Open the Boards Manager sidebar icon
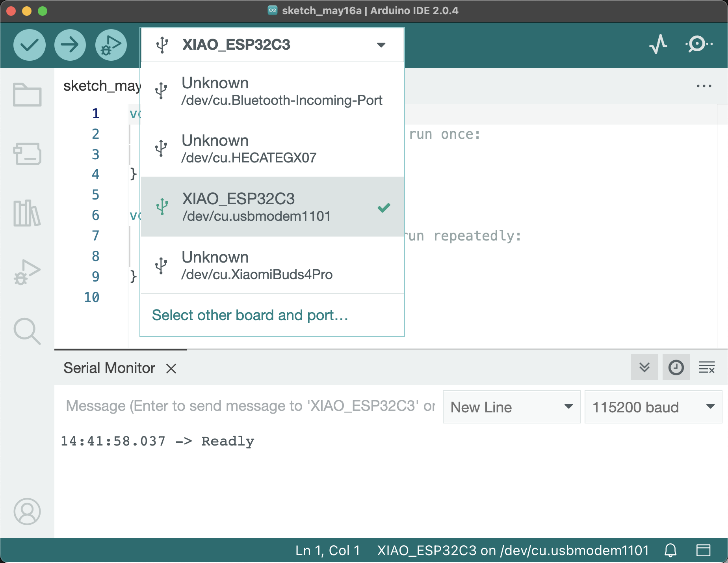This screenshot has height=563, width=728. (x=27, y=153)
